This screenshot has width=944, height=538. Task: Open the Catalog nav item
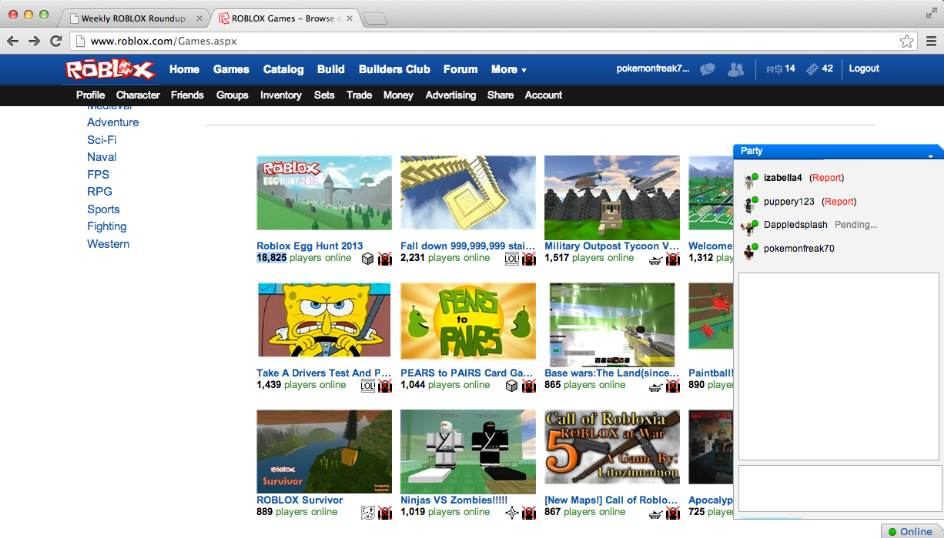[x=283, y=69]
